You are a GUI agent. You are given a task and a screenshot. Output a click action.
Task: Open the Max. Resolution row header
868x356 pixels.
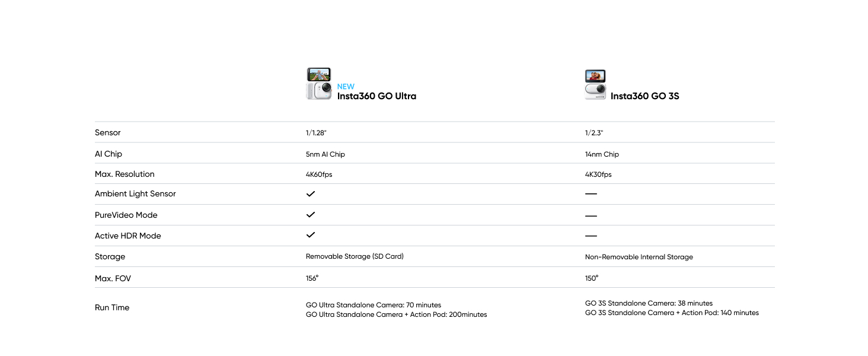(125, 174)
